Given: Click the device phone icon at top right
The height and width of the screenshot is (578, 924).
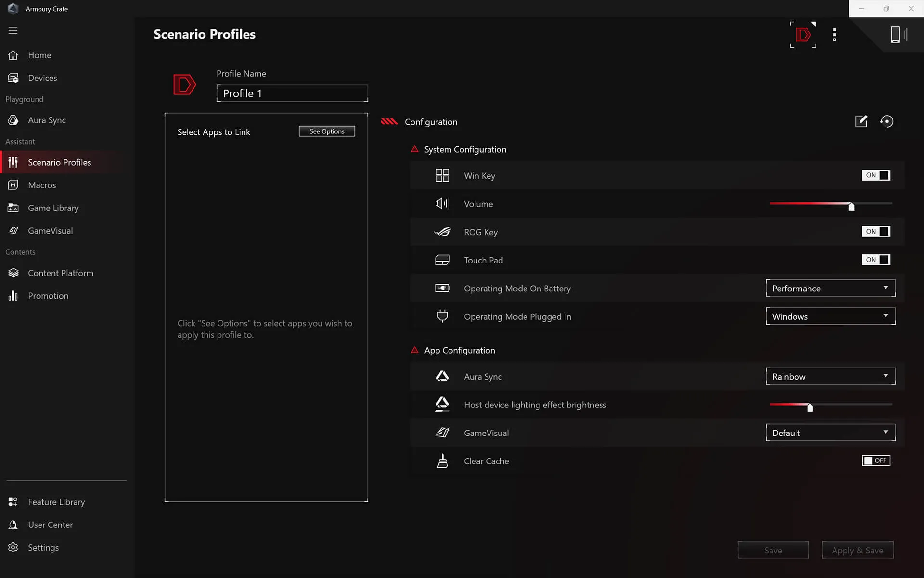Looking at the screenshot, I should [x=897, y=35].
